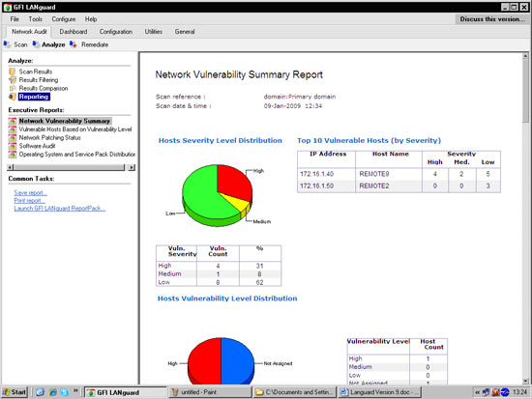This screenshot has height=399, width=532.
Task: Click the Scan toolbar label
Action: (20, 44)
